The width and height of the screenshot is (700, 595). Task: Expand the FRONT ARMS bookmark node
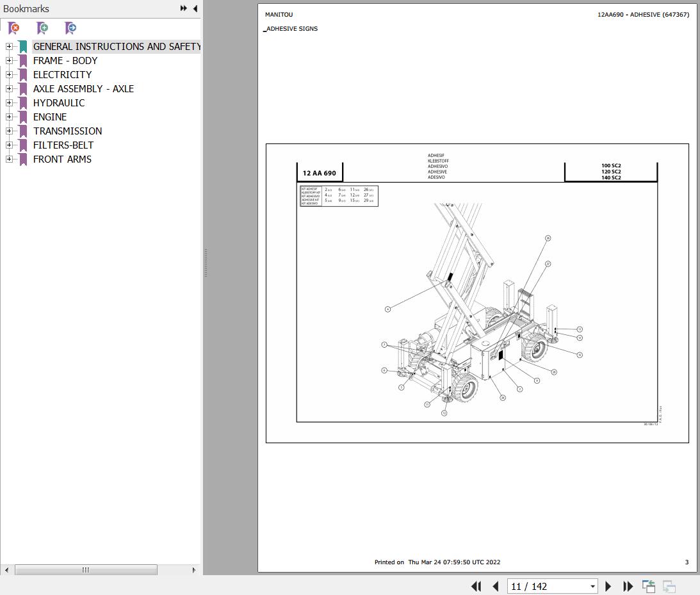pos(9,159)
